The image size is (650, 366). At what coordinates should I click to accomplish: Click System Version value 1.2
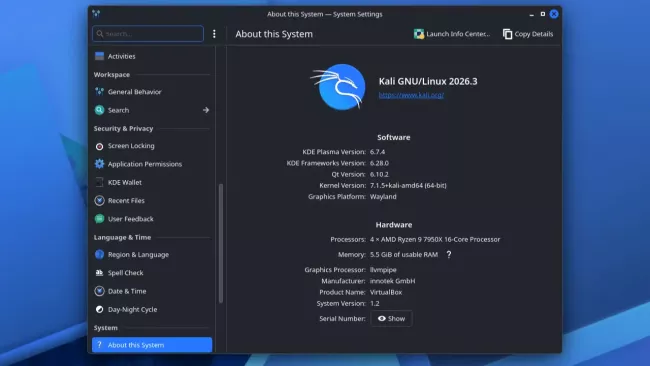375,303
